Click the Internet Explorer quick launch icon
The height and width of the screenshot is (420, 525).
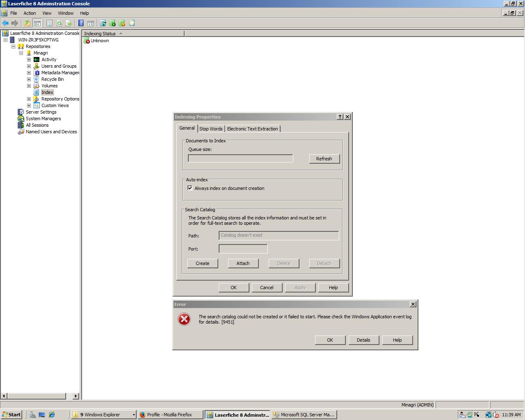coord(52,415)
